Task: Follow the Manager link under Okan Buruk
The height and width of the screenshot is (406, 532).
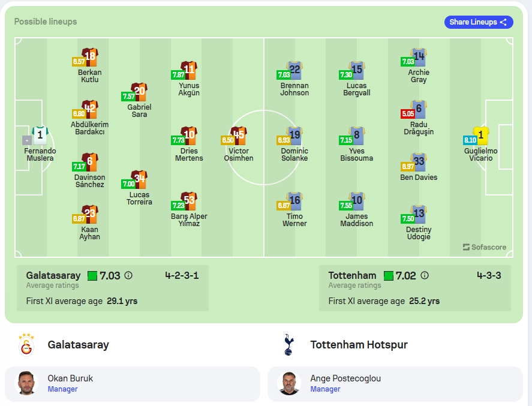Action: 62,389
